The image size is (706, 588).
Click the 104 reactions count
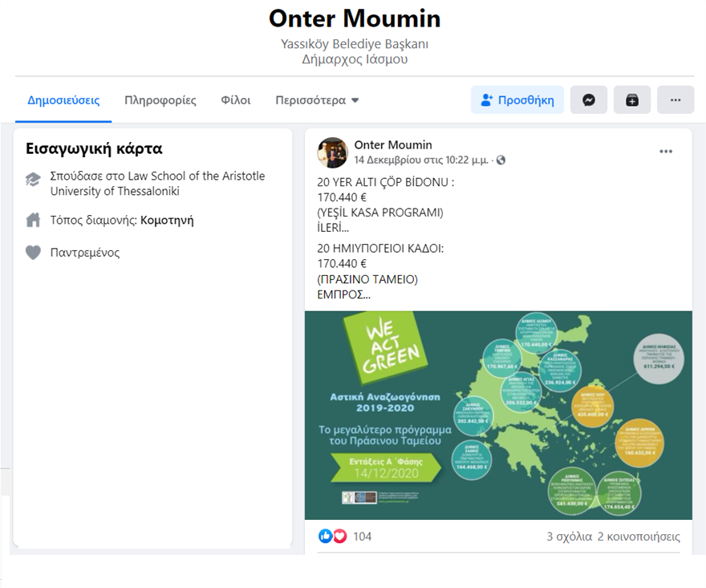(363, 536)
